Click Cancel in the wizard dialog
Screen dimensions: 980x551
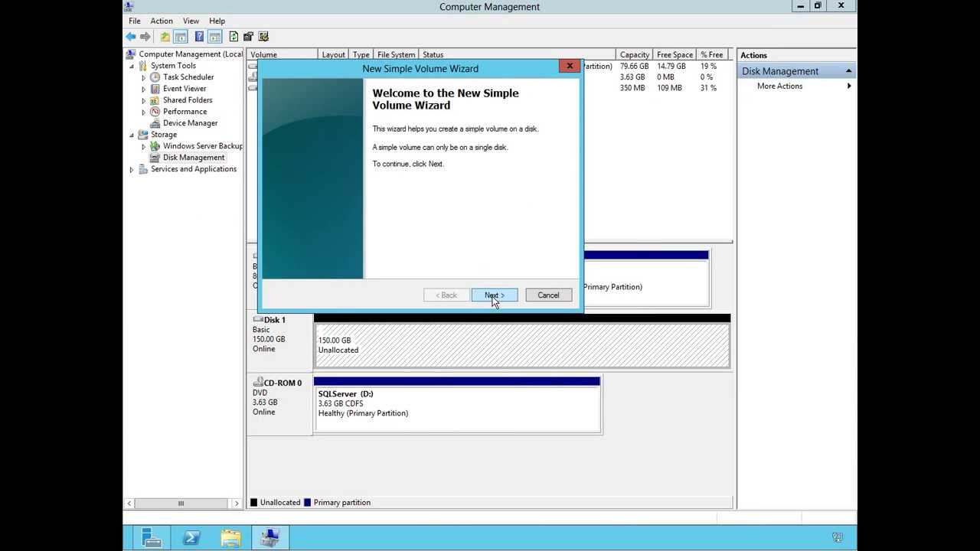click(548, 295)
